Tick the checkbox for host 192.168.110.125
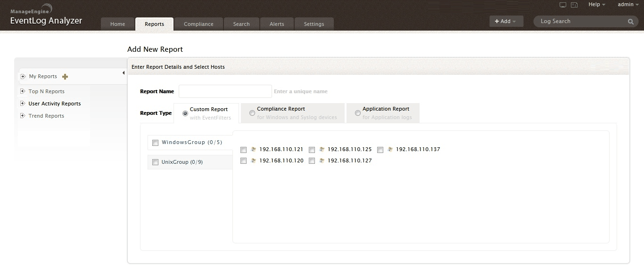Screen dimensions: 644x265 coord(312,150)
